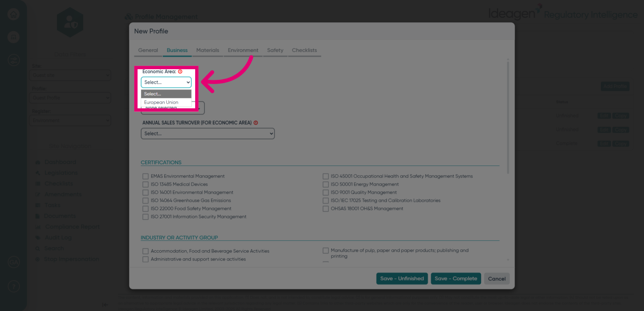644x311 pixels.
Task: Tick ISO 14001 Environmental Management
Action: [x=145, y=192]
